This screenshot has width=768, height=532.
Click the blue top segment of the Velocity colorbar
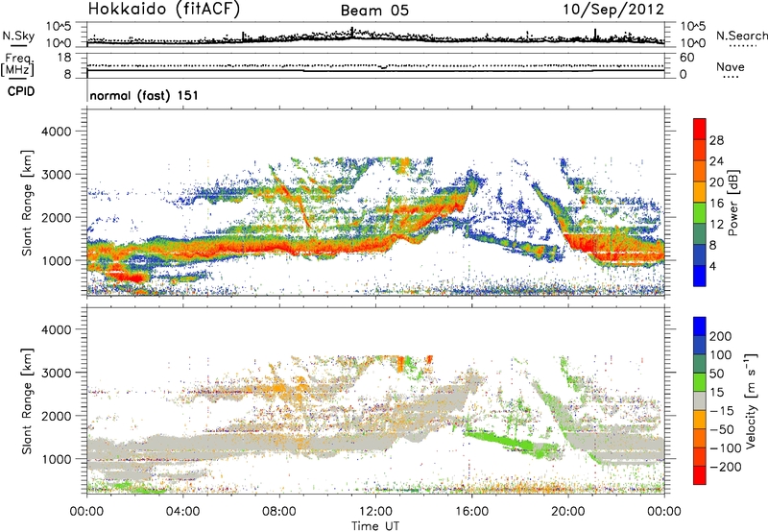point(700,326)
